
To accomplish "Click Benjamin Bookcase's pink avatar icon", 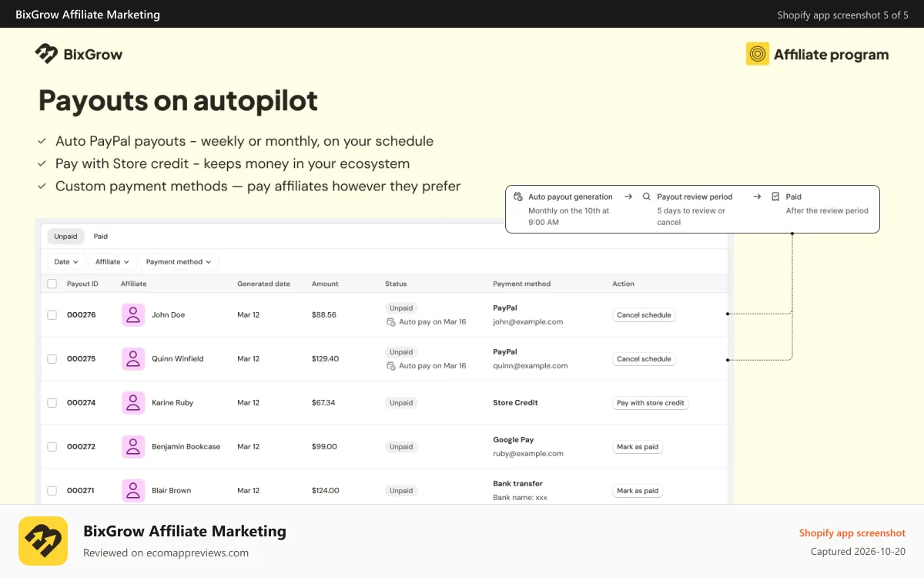I will tap(133, 446).
